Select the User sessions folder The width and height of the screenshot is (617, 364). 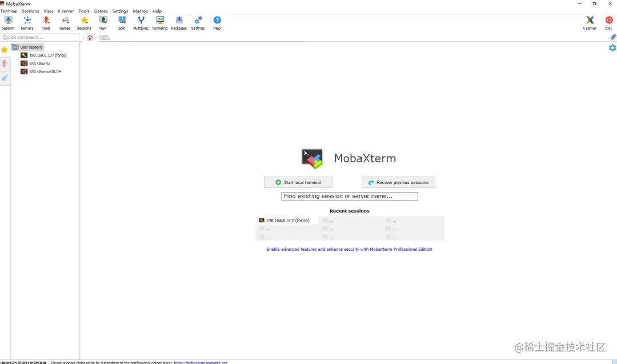(x=27, y=47)
